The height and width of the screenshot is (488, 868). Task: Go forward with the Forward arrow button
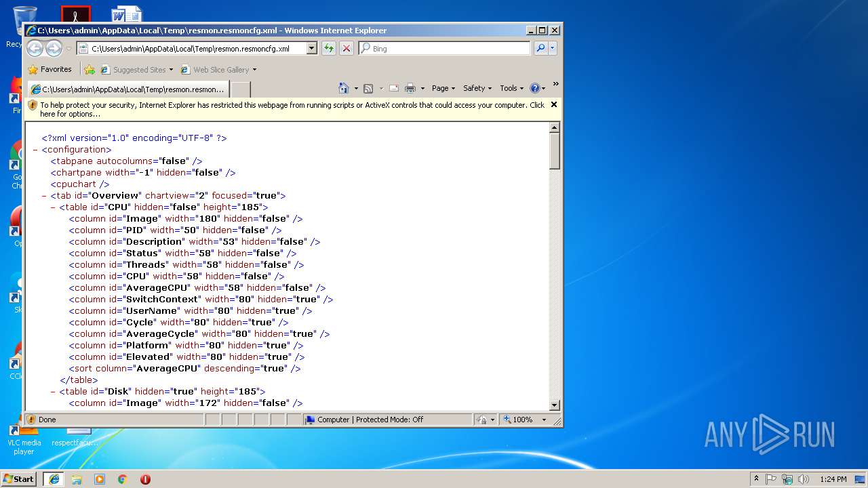(54, 48)
